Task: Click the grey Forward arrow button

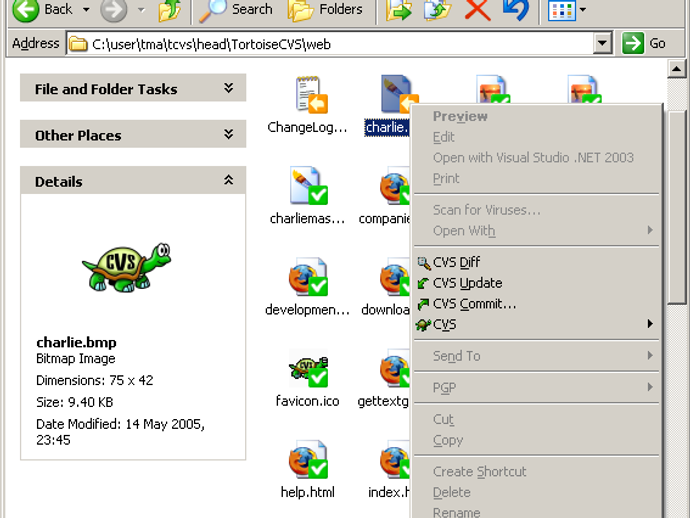Action: (x=114, y=10)
